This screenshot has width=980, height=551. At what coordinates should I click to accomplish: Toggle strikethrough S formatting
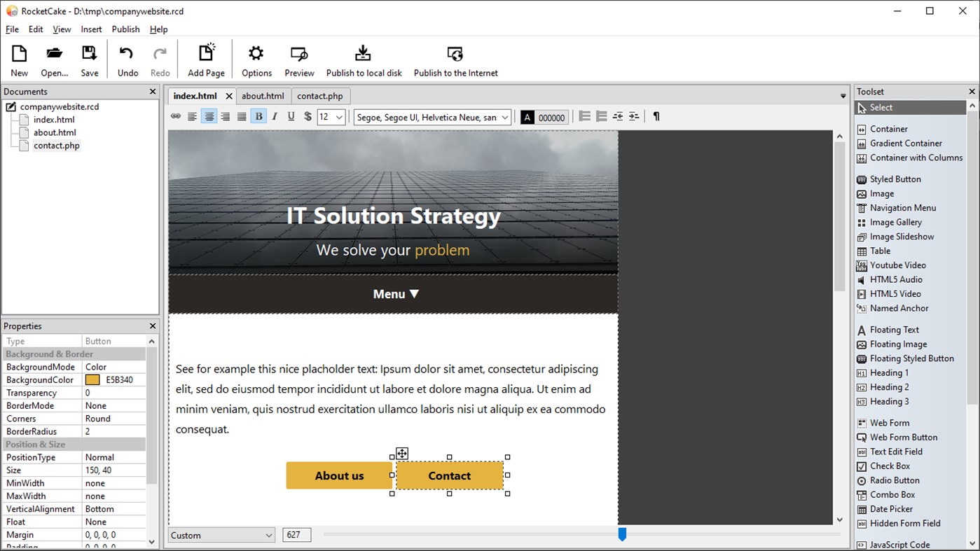click(x=308, y=117)
